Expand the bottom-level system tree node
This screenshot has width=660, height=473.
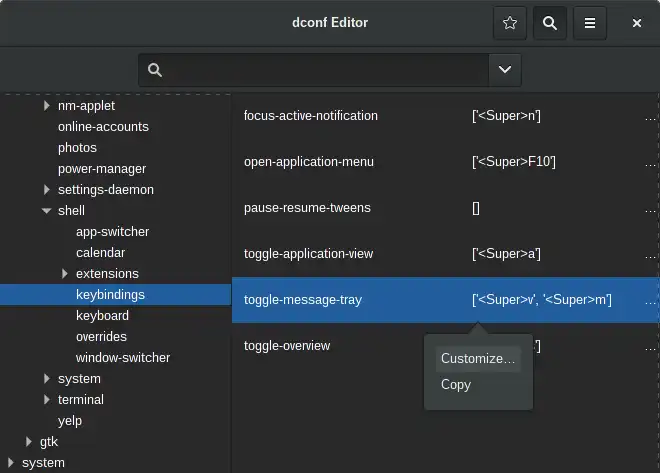click(10, 462)
